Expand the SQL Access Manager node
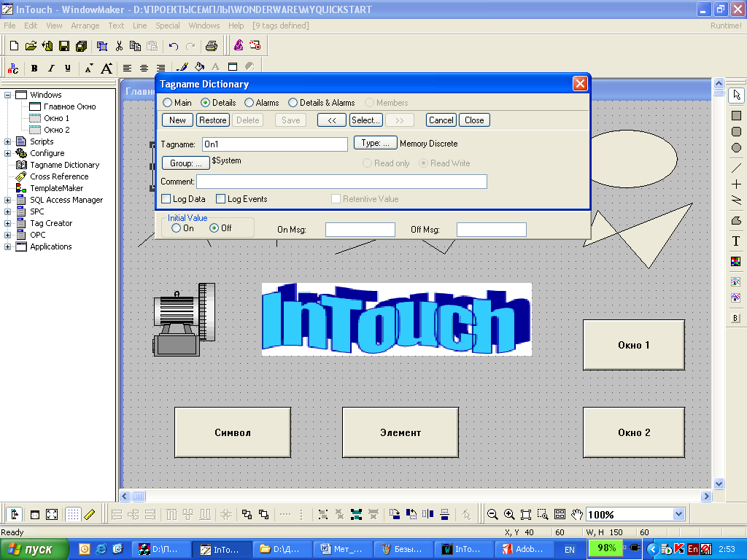The image size is (747, 560). 7,200
